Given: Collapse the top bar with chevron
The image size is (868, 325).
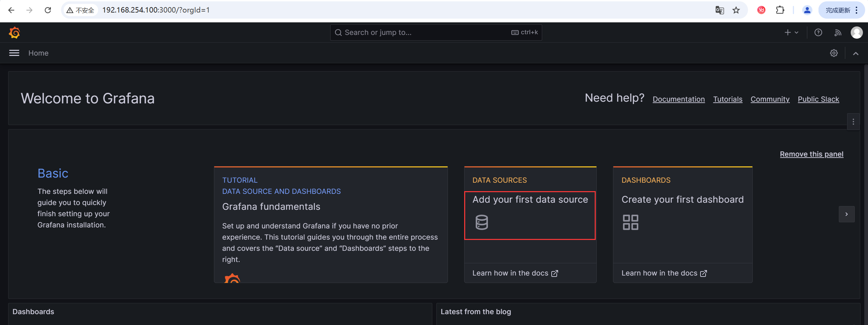Looking at the screenshot, I should [x=856, y=53].
